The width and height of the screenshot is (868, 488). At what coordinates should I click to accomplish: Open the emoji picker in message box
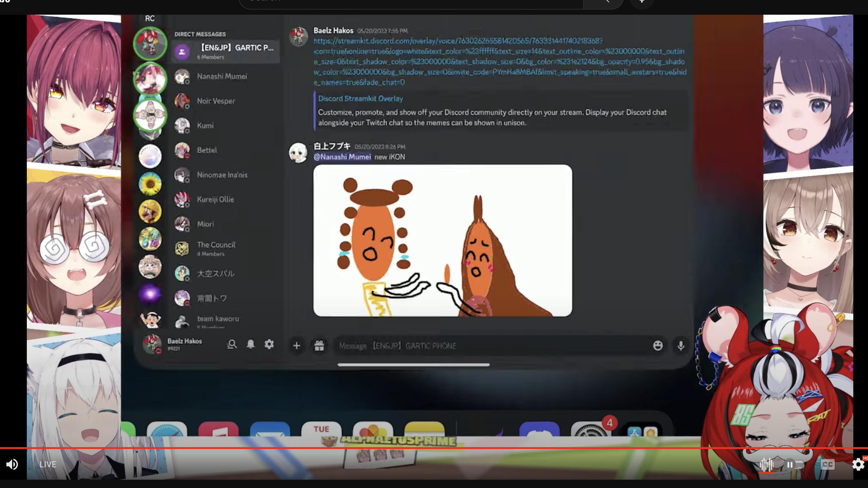point(658,346)
